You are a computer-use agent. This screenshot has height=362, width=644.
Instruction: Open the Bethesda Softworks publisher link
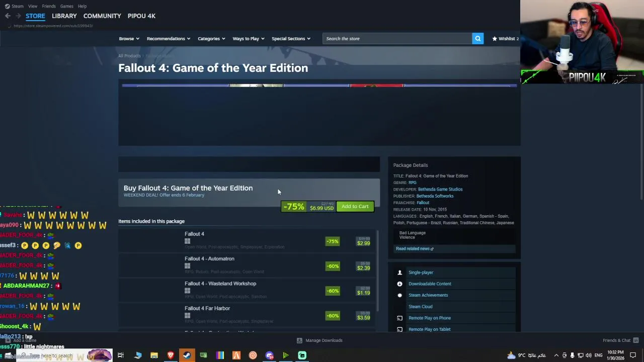coord(435,196)
